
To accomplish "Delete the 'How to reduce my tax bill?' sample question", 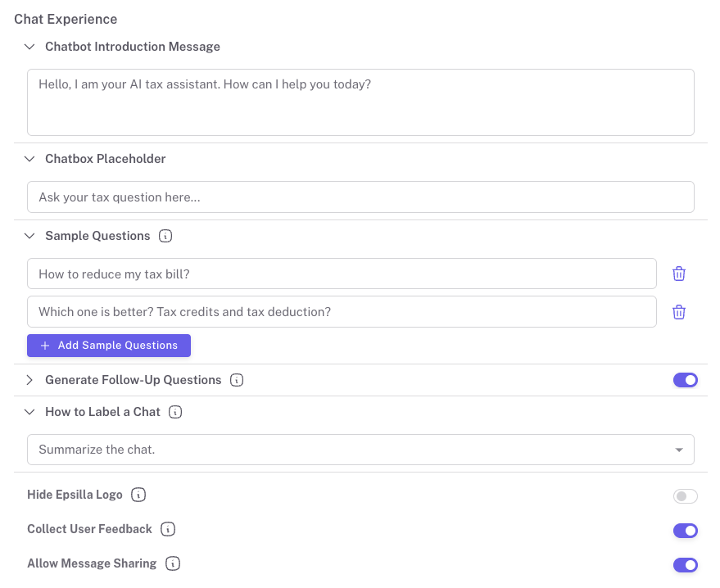I will (678, 274).
